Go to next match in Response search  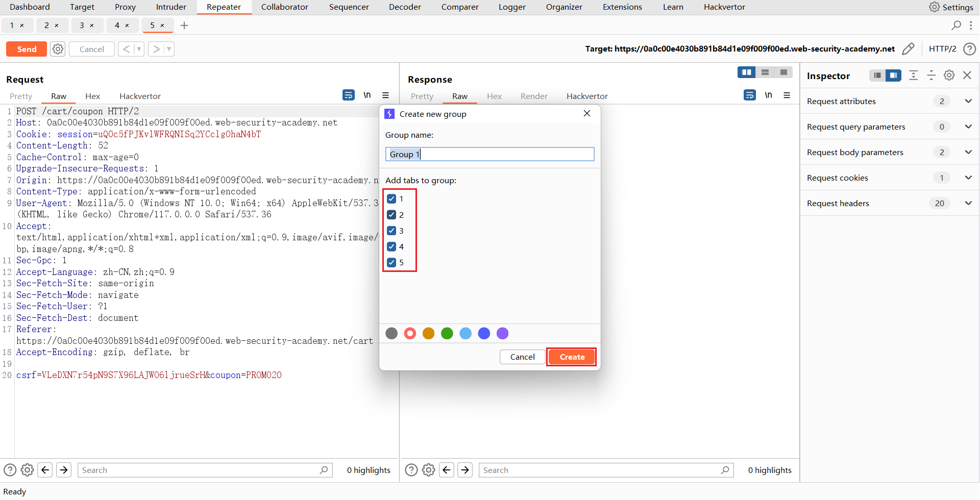(x=465, y=470)
